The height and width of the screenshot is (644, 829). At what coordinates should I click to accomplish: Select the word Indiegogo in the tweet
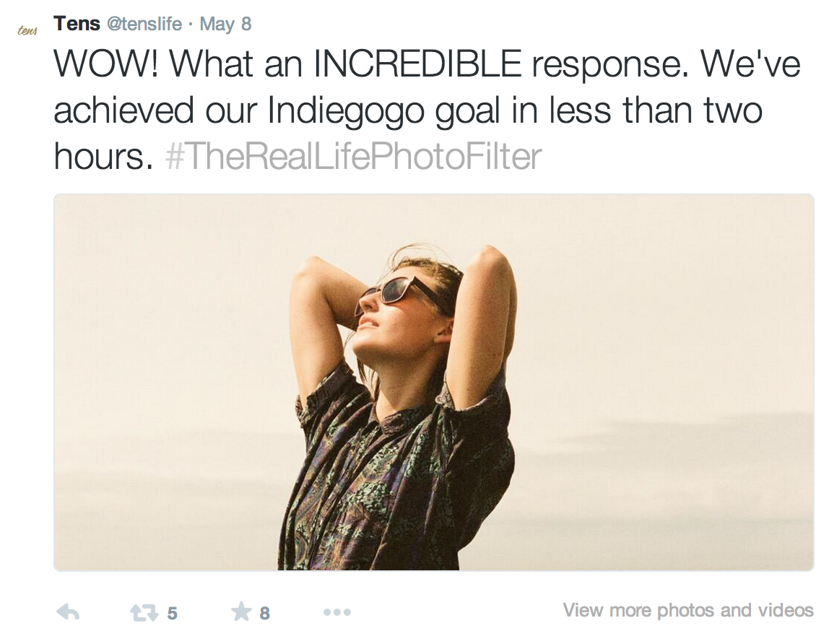click(346, 111)
